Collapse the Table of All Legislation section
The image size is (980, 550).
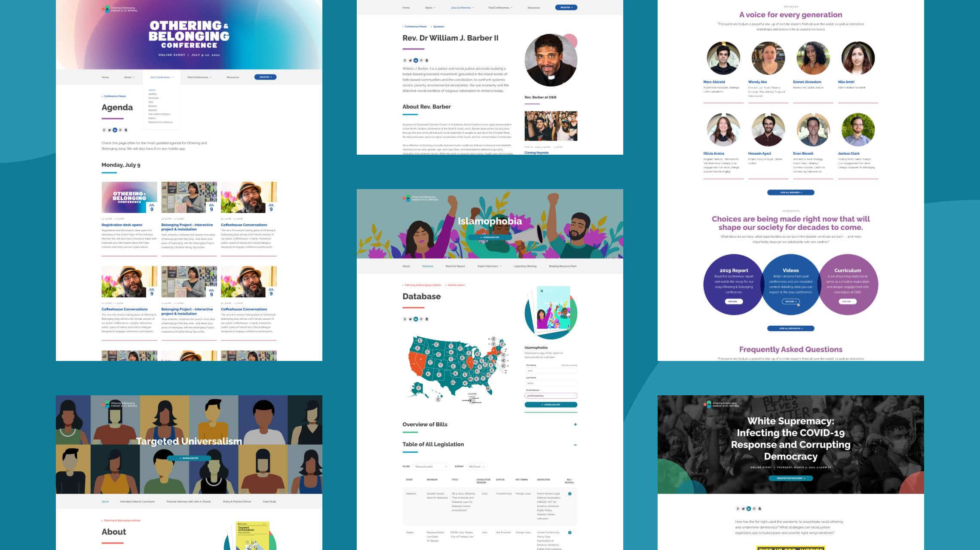pos(575,443)
